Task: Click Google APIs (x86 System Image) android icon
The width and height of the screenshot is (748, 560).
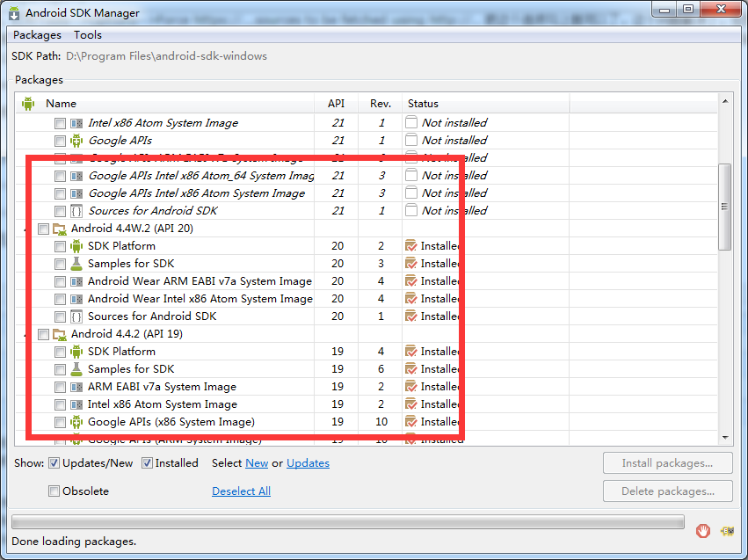Action: coord(76,422)
